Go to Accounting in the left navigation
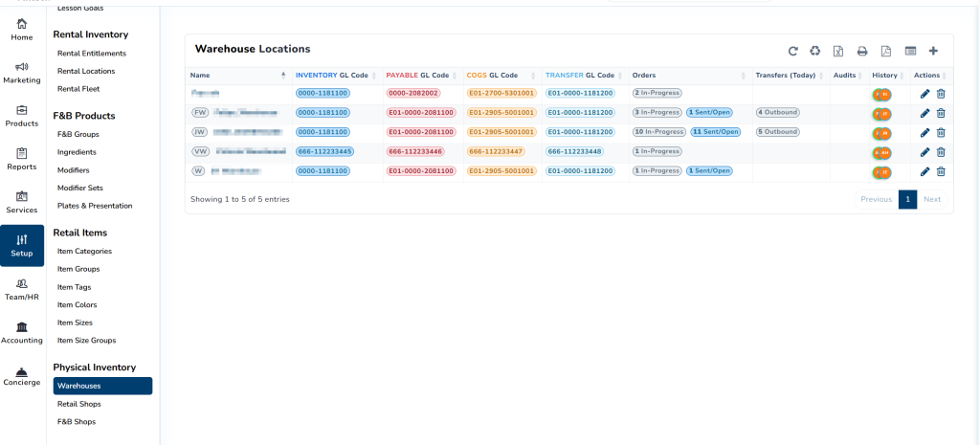This screenshot has width=980, height=445. click(x=22, y=332)
